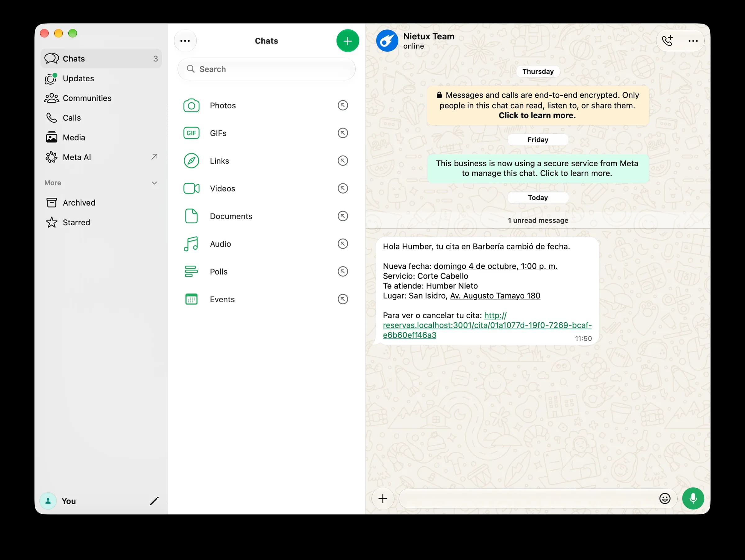
Task: Open Nietux Team contact info from name
Action: (x=429, y=36)
